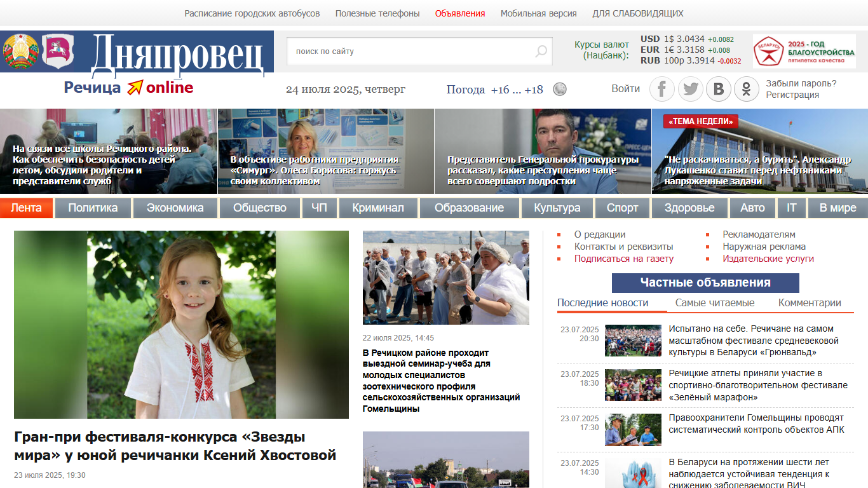
Task: Click the Зелёный марафон runners thumbnail
Action: click(633, 385)
